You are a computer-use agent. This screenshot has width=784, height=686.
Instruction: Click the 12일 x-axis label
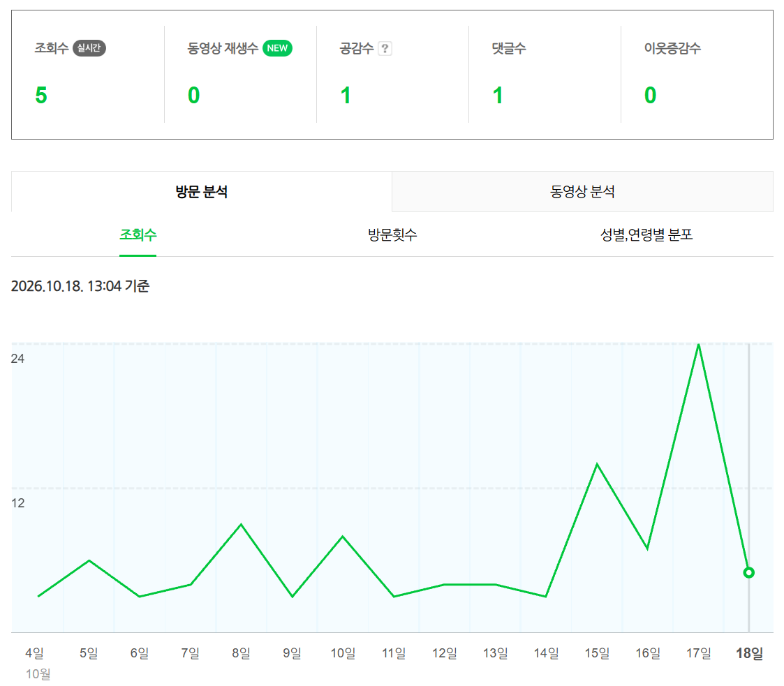tap(445, 653)
